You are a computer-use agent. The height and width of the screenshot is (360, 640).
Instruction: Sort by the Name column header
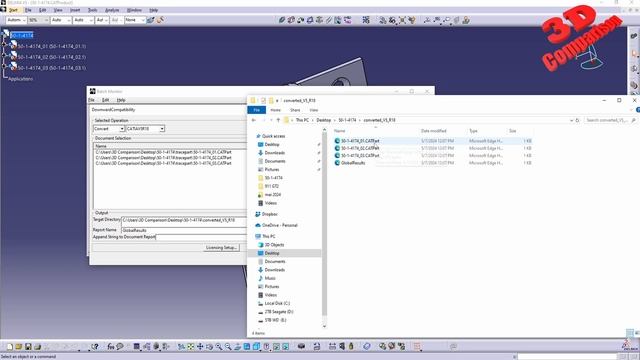(x=340, y=131)
